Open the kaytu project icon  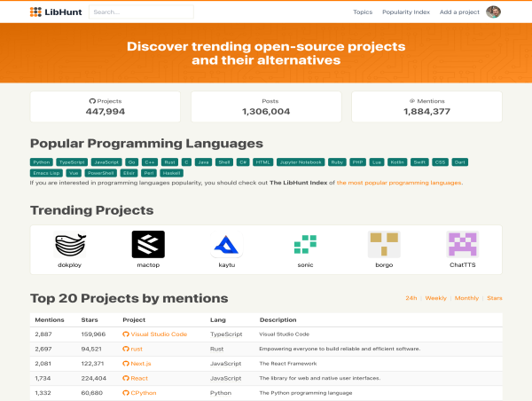point(227,245)
